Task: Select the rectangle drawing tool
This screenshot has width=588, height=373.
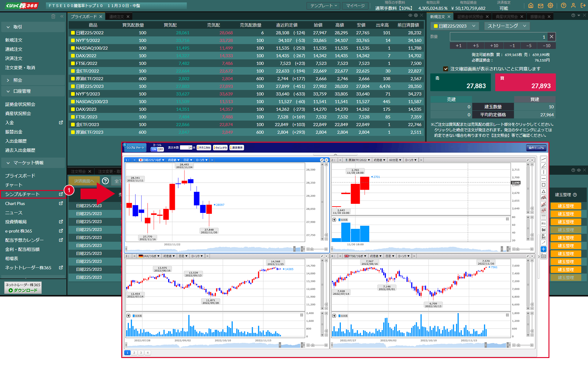Action: click(544, 185)
